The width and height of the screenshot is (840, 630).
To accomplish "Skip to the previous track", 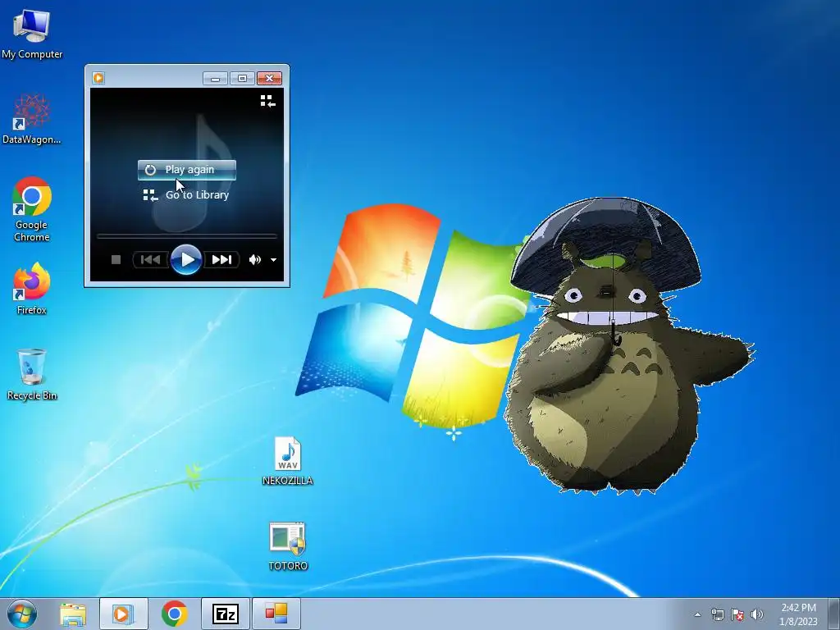I will pyautogui.click(x=151, y=260).
